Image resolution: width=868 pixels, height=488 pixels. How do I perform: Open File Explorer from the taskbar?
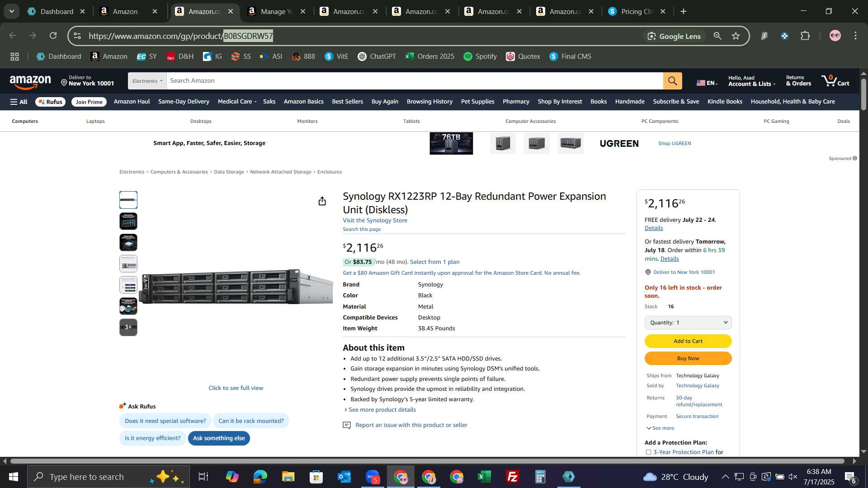point(288,477)
